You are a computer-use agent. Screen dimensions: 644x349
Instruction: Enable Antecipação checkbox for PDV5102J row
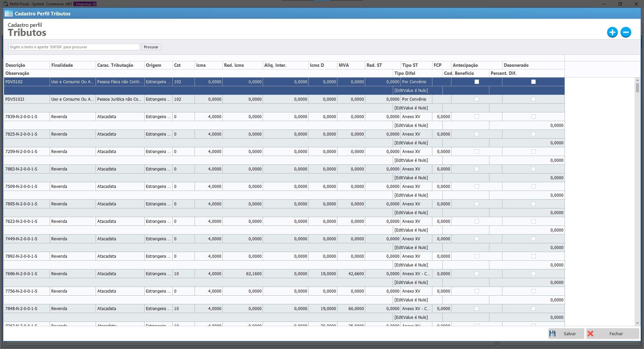point(477,99)
